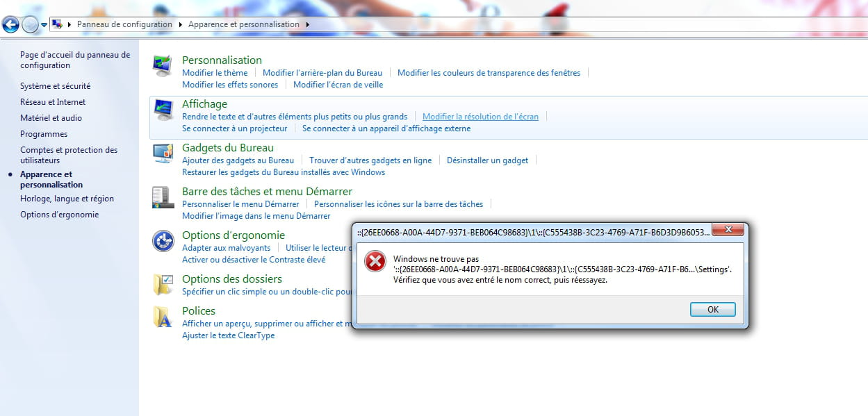The image size is (868, 416).
Task: Click Ajuster le texte ClearType
Action: point(228,335)
